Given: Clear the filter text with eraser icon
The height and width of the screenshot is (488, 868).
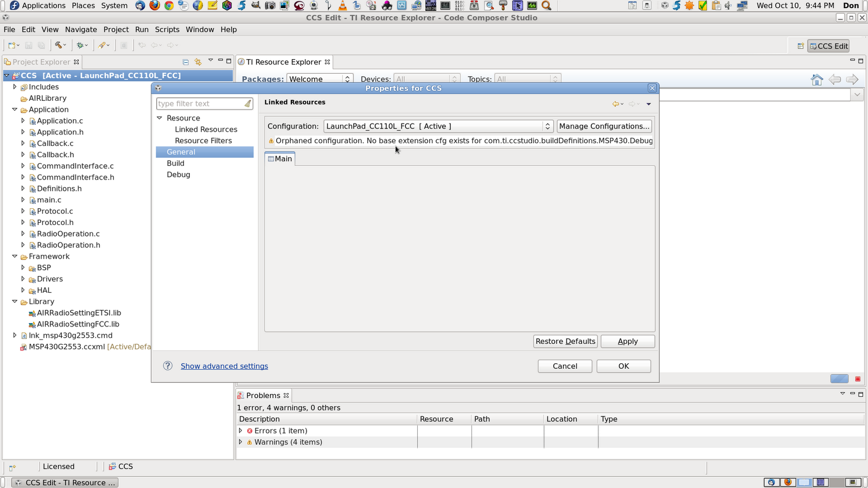Looking at the screenshot, I should coord(247,104).
